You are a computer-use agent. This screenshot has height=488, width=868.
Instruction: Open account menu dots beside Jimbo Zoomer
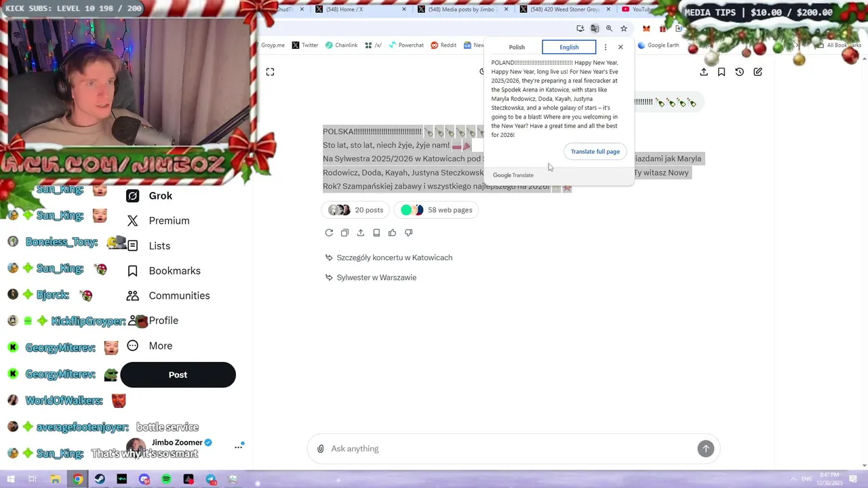click(239, 447)
